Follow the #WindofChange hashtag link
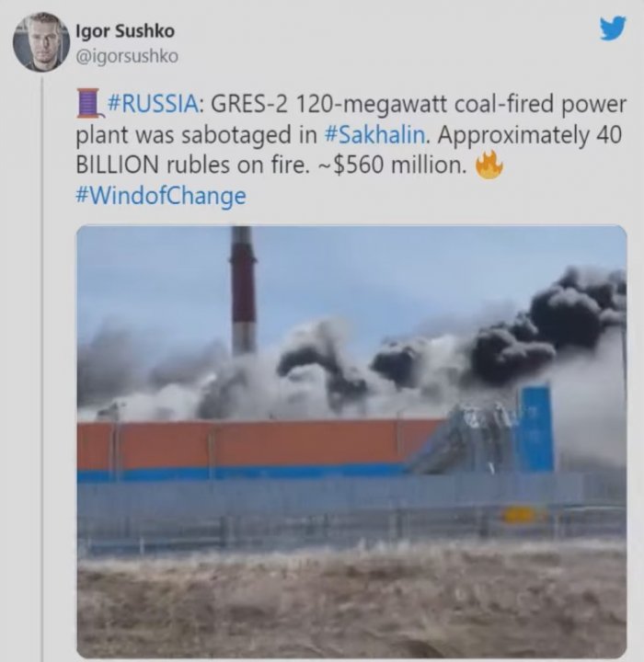This screenshot has width=644, height=662. coord(161,197)
